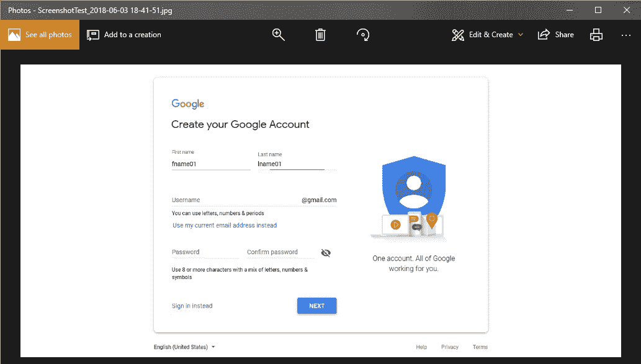Viewport: 641px width, 364px height.
Task: Click Use my current email address instead
Action: pyautogui.click(x=225, y=225)
